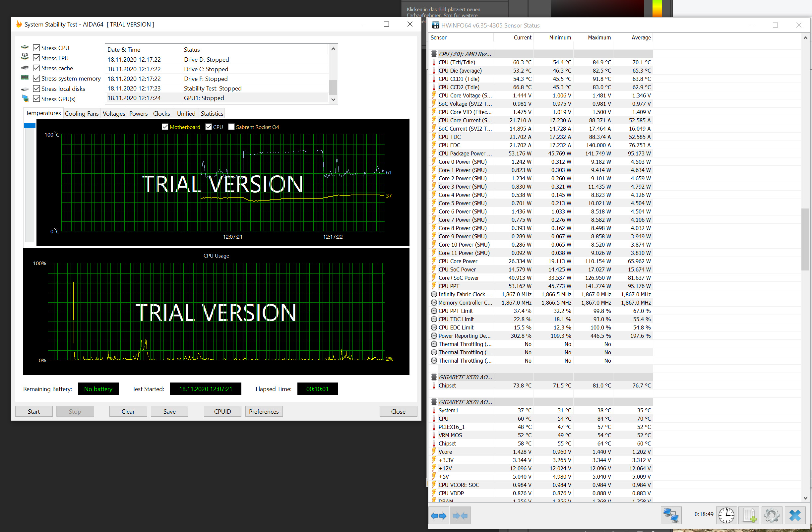Screen dimensions: 812x532
Task: Click the expand columns arrows icon in HWiNFO
Action: coord(439,516)
